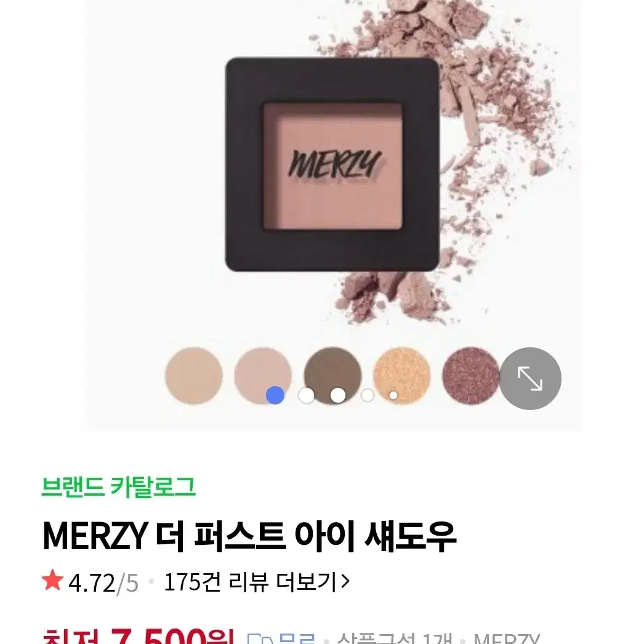Click the 4.72/5 rating score
Image resolution: width=644 pixels, height=644 pixels.
[103, 582]
